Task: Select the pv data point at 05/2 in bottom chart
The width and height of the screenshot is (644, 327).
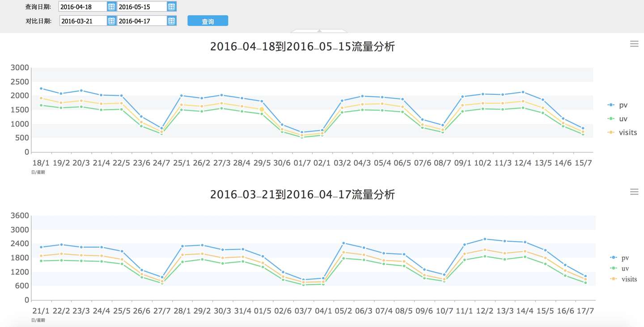Action: (343, 243)
